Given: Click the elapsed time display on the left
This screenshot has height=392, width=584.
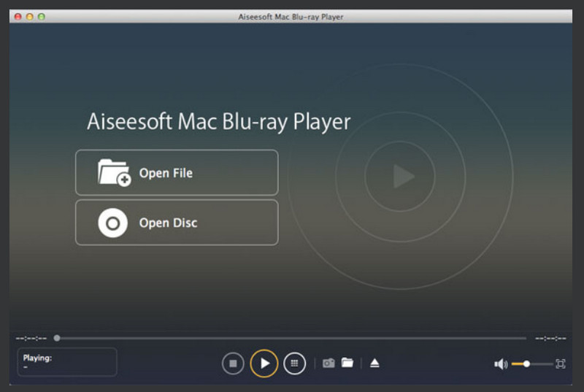Looking at the screenshot, I should (31, 339).
